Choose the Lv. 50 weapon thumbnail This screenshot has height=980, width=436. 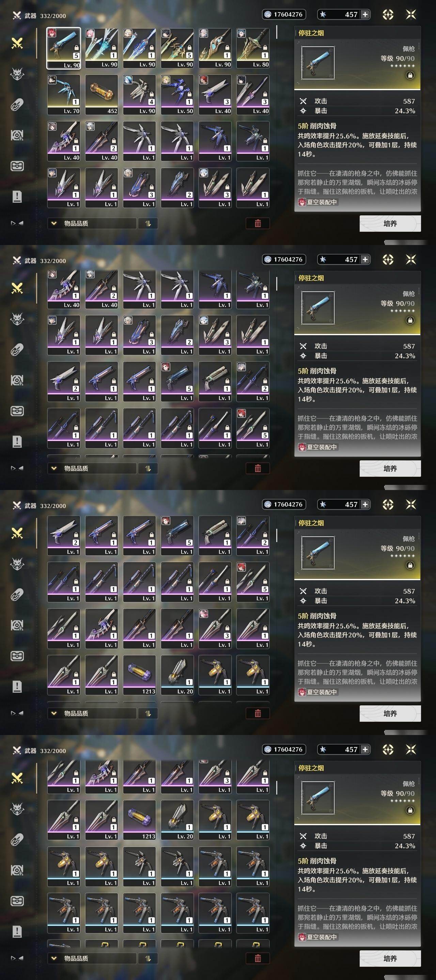point(177,95)
